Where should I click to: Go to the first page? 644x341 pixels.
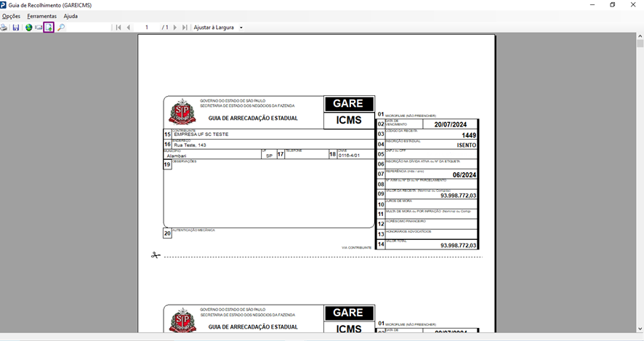(118, 28)
